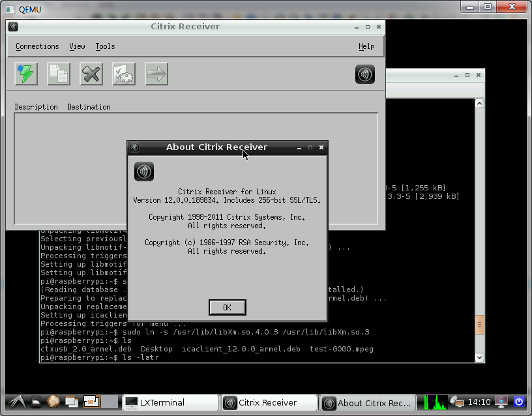The height and width of the screenshot is (416, 532).
Task: Minimize the LXTerminal window
Action: 456,75
